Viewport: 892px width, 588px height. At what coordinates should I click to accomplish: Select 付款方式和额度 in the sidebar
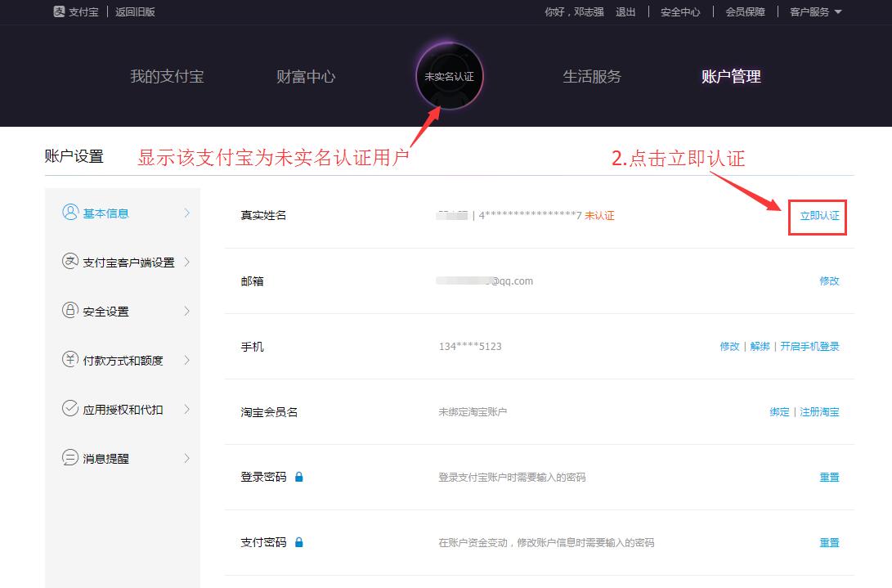point(123,361)
